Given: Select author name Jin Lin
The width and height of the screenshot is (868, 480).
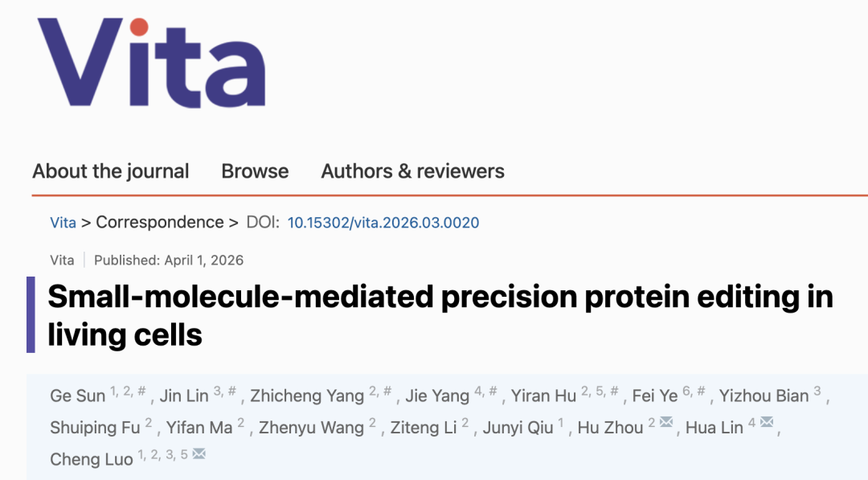Looking at the screenshot, I should (x=184, y=396).
